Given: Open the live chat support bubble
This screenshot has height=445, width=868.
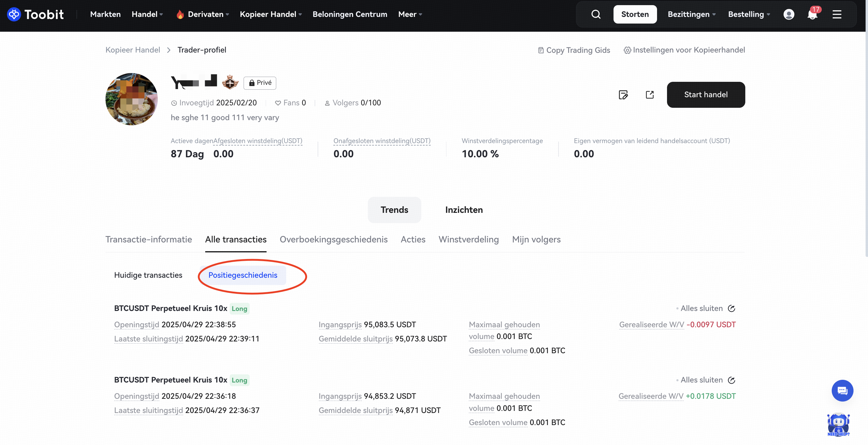Looking at the screenshot, I should [x=842, y=390].
